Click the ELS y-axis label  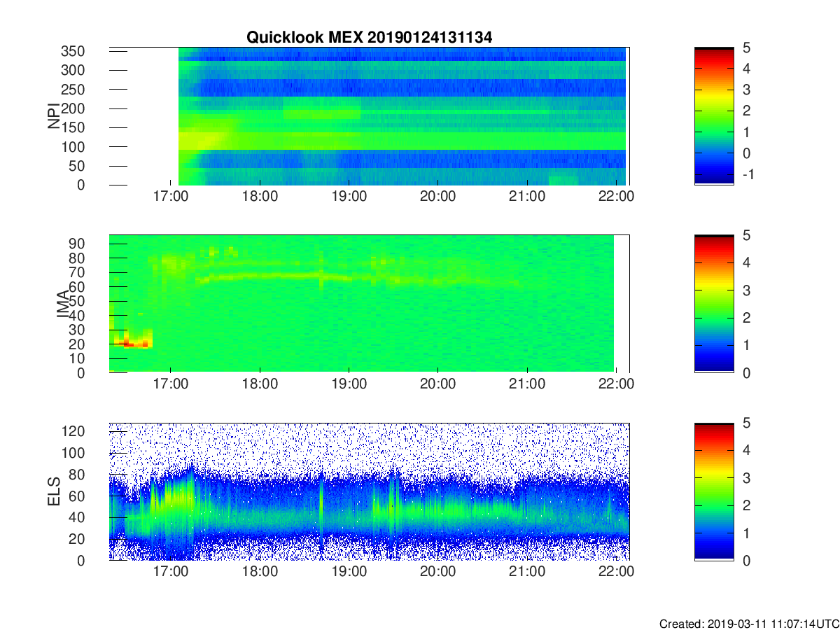(54, 491)
